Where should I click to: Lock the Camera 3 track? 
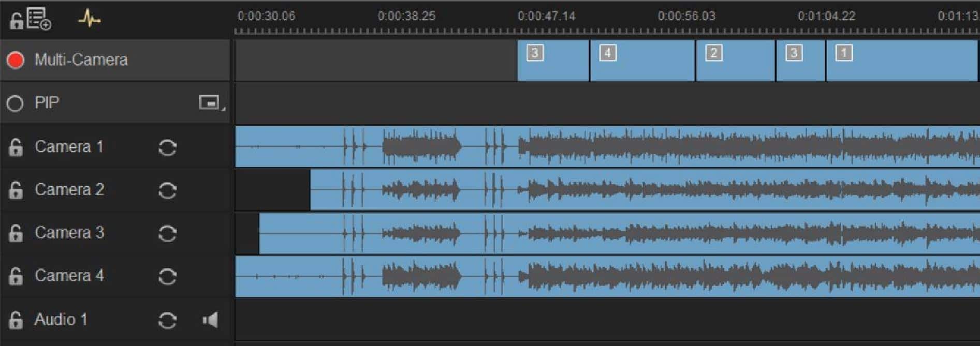pos(16,233)
